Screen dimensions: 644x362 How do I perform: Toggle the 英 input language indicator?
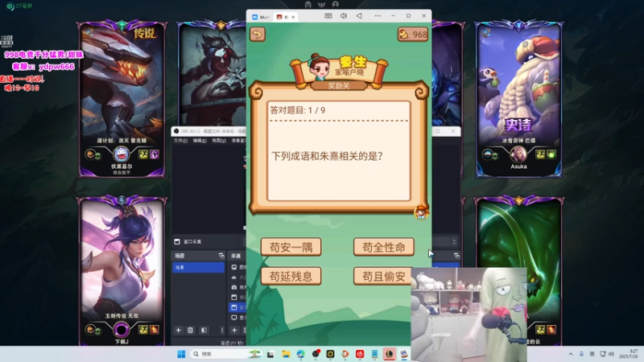point(592,354)
